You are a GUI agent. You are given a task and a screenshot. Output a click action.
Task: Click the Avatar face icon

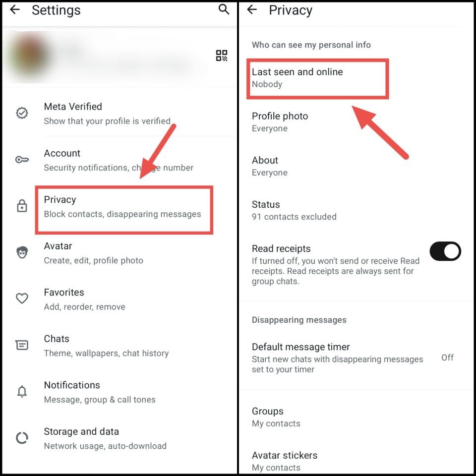(22, 252)
